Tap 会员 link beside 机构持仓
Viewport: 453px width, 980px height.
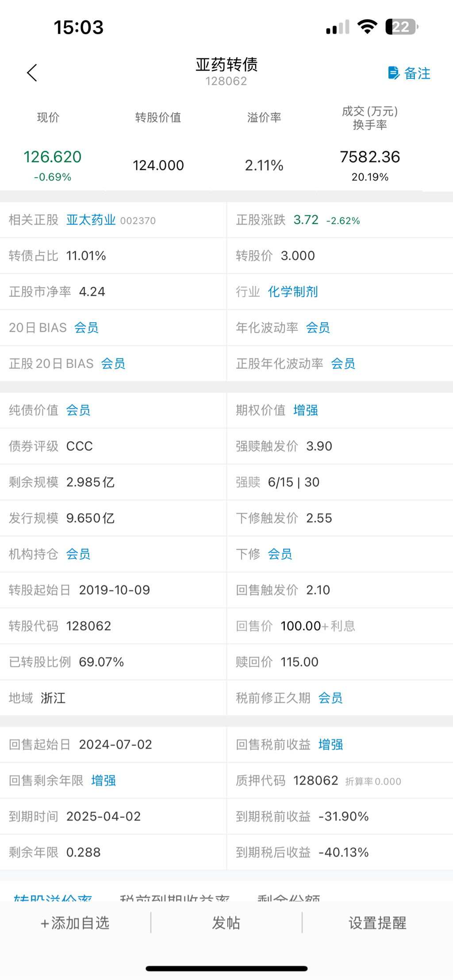(78, 554)
